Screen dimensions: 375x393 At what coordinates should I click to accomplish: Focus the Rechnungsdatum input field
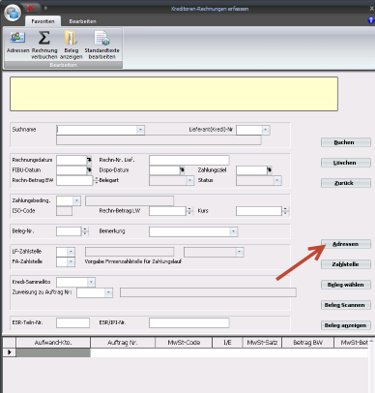pyautogui.click(x=72, y=160)
